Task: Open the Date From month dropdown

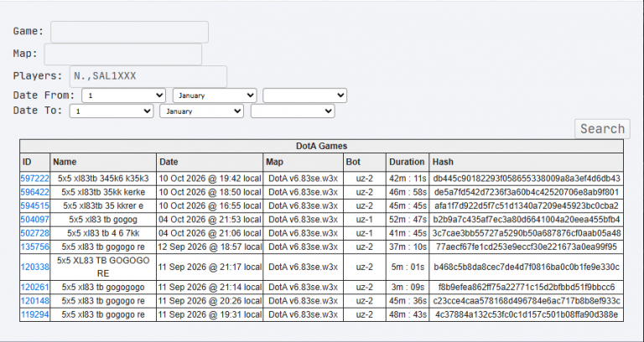Action: (215, 96)
